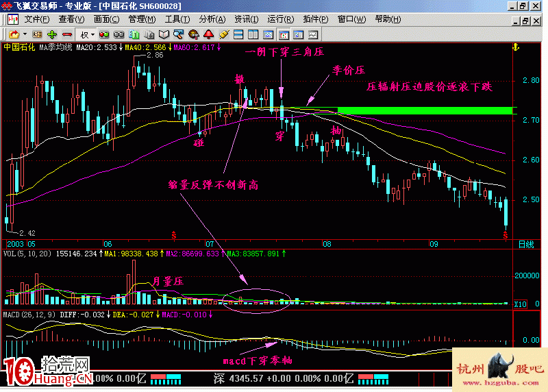This screenshot has width=548, height=392.
Task: Switch to horizontal split layout icon
Action: (x=238, y=34)
